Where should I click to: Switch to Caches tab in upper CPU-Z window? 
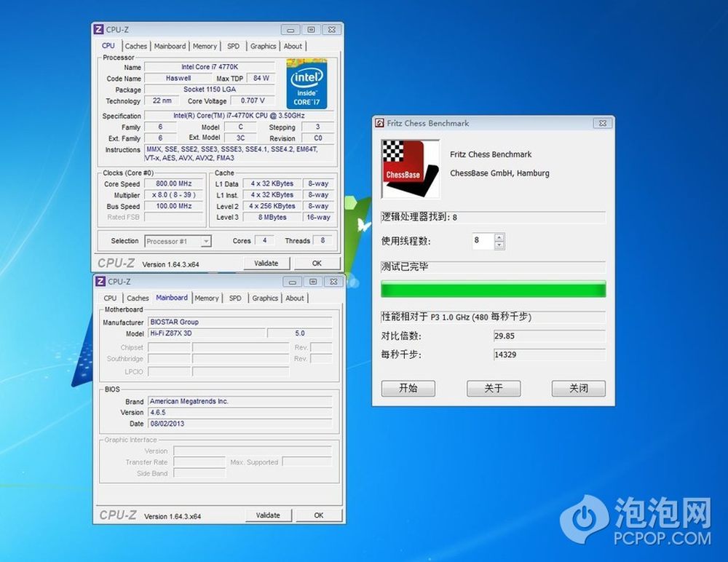(x=135, y=46)
